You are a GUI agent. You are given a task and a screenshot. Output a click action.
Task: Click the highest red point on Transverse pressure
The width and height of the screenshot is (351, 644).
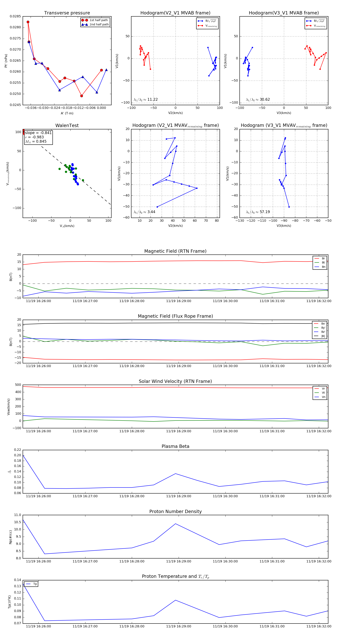pos(28,22)
